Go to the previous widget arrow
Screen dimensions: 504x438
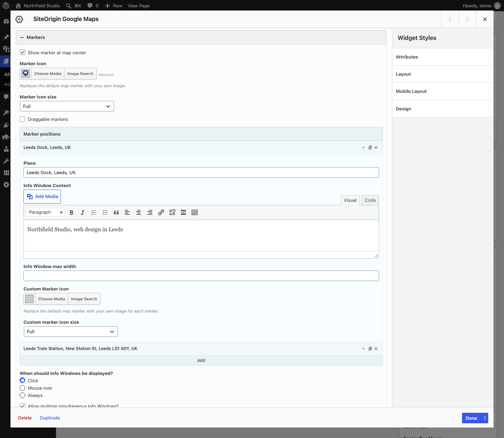click(450, 19)
